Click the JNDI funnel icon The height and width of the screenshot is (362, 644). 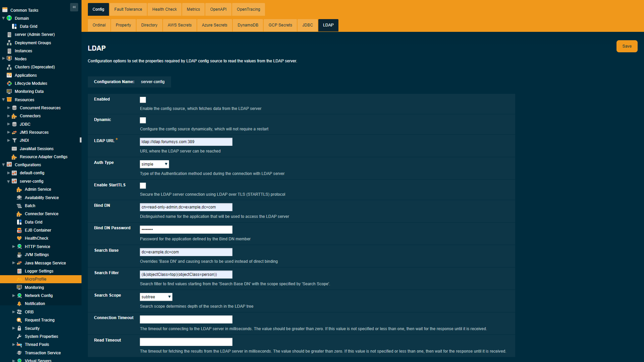pos(14,140)
